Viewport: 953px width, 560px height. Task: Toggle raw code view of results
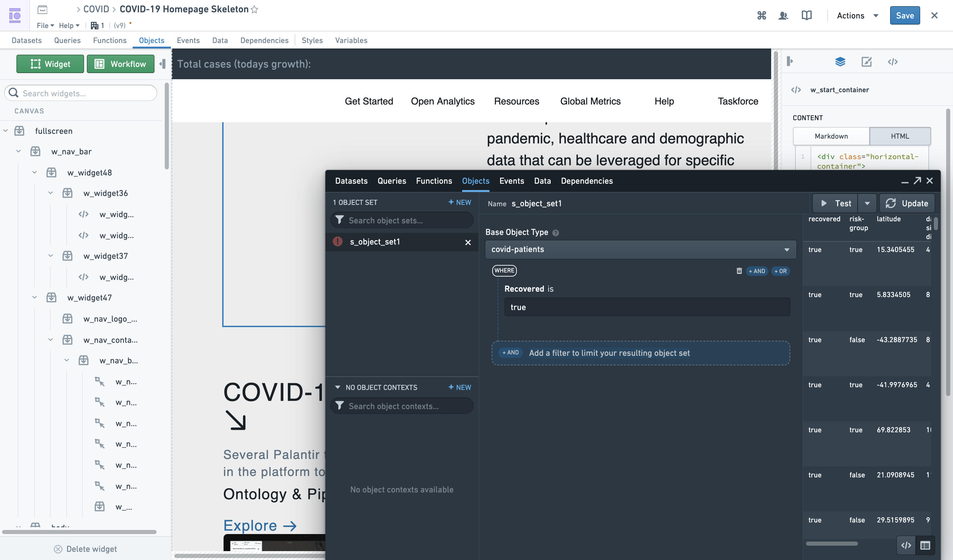click(906, 545)
